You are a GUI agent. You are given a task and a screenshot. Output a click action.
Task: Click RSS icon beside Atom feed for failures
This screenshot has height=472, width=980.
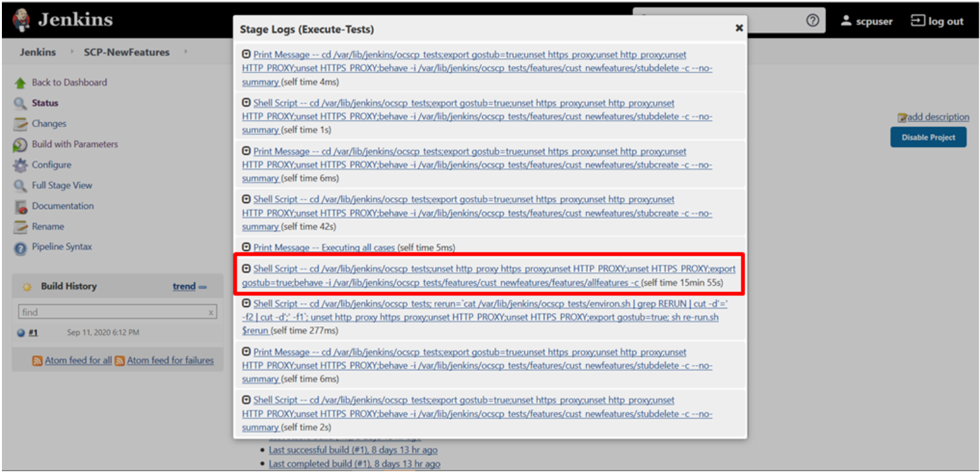point(120,361)
